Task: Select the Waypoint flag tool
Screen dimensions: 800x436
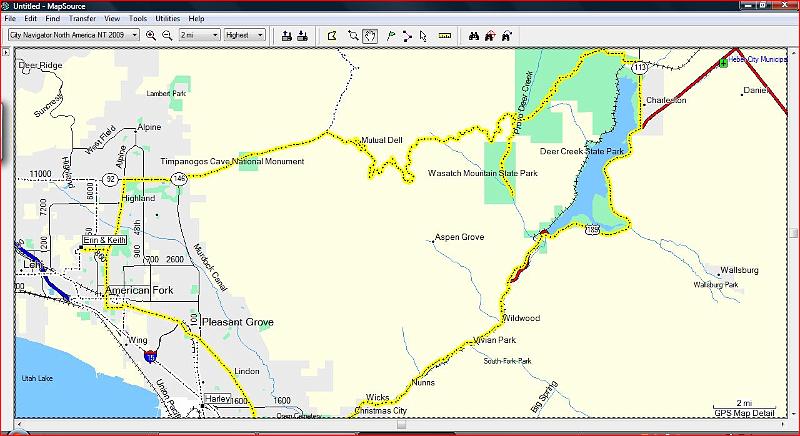Action: point(391,36)
